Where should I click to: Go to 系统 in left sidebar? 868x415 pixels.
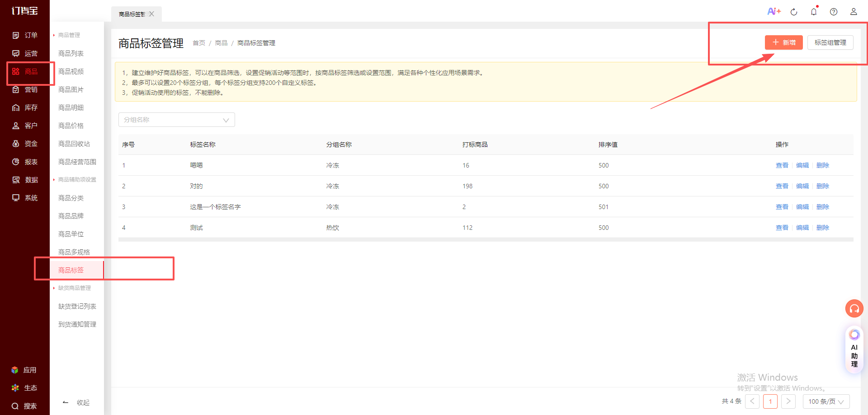click(x=25, y=198)
